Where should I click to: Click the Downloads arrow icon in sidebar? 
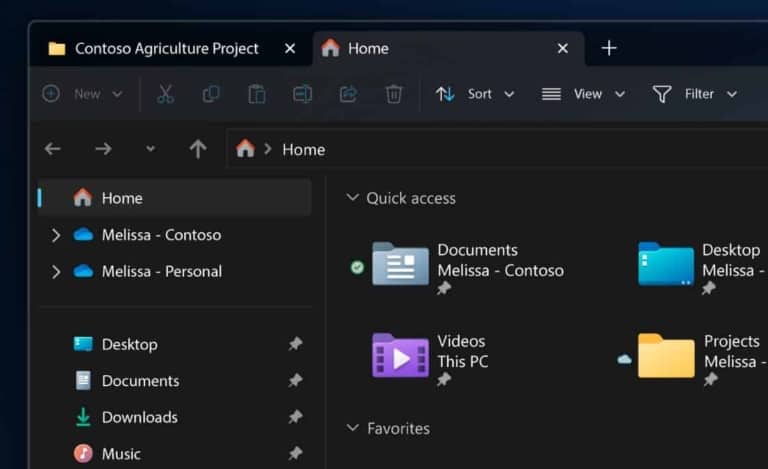click(83, 417)
